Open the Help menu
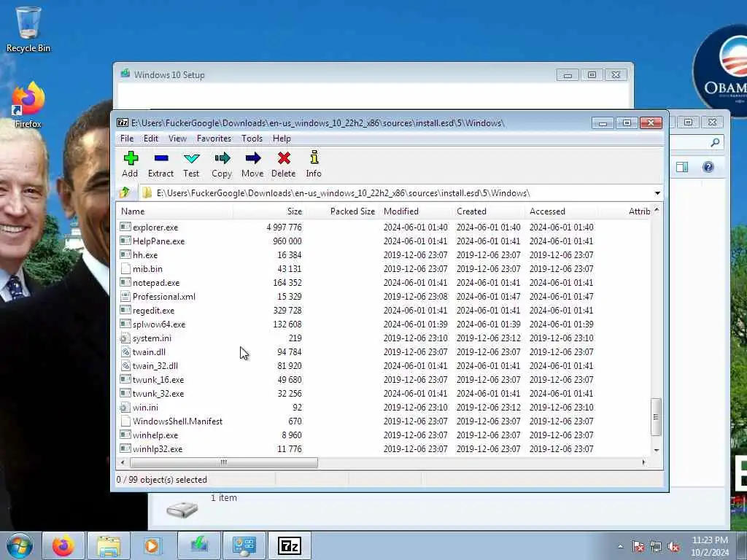Screen dimensions: 747x560 (282, 139)
